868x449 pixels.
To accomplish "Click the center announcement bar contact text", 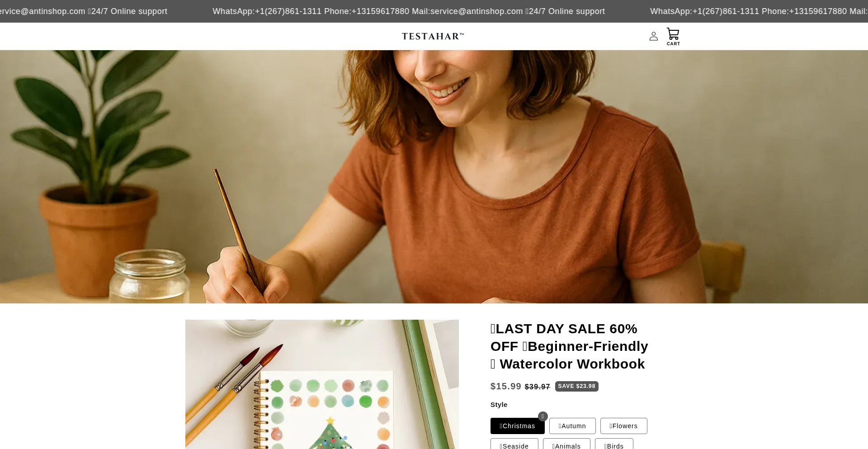I will click(x=409, y=11).
